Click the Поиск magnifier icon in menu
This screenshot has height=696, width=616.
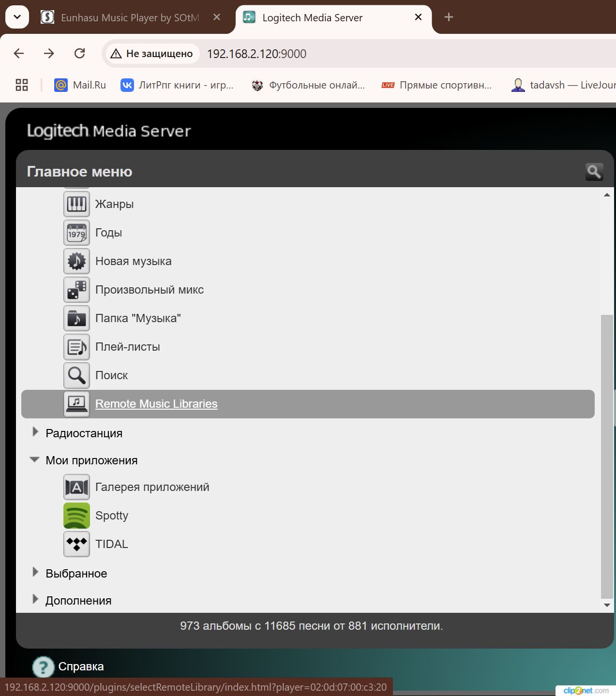[x=76, y=375]
